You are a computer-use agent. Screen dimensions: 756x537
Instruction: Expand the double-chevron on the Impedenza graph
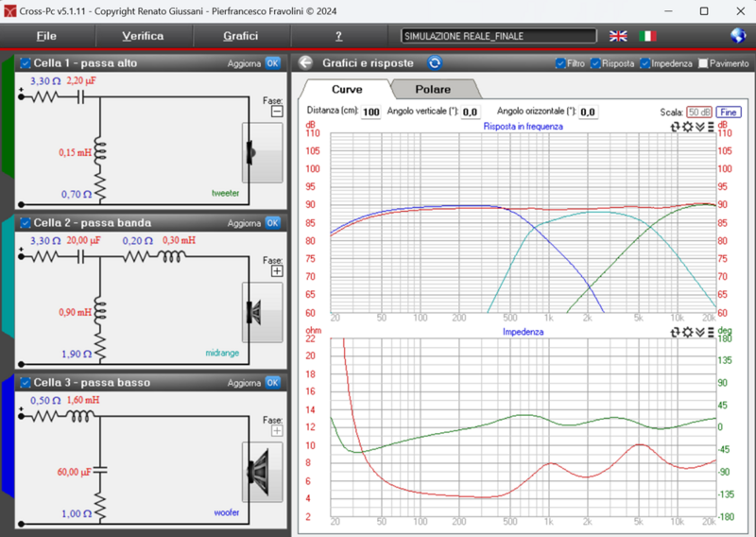[x=698, y=333]
